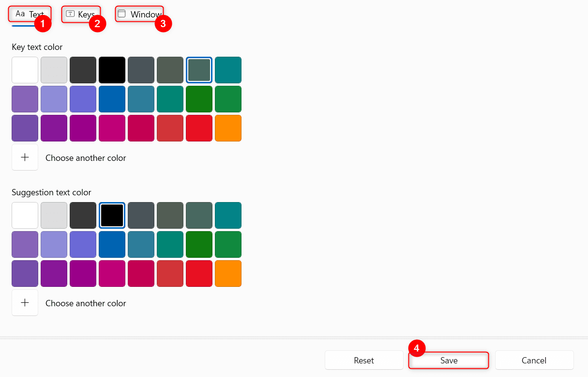
Task: Select teal as the suggestion text color
Action: 228,215
